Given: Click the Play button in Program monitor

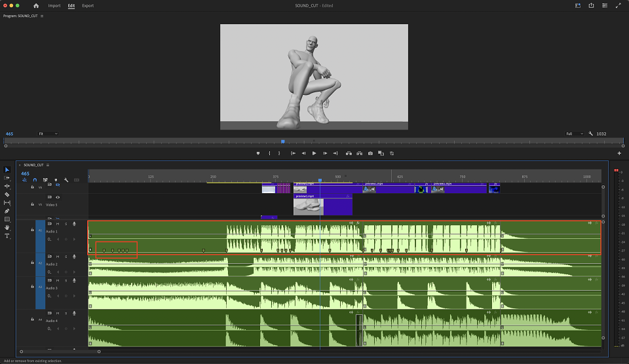Looking at the screenshot, I should (x=314, y=153).
